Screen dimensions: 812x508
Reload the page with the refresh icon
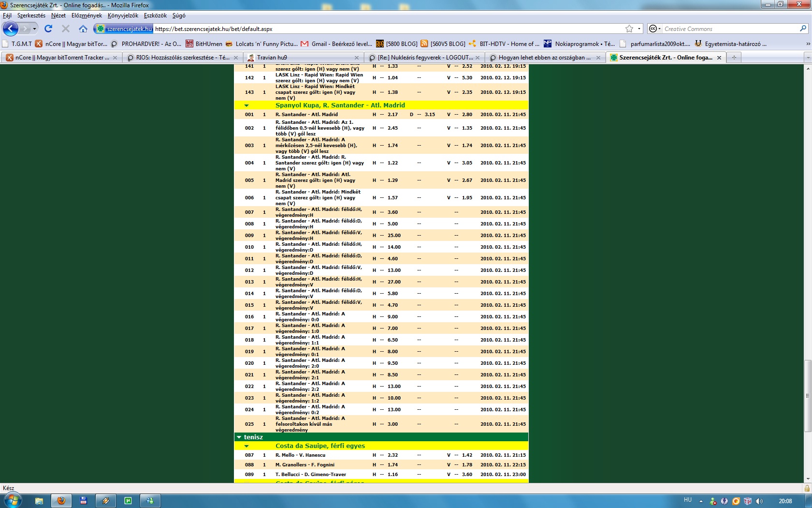point(48,29)
